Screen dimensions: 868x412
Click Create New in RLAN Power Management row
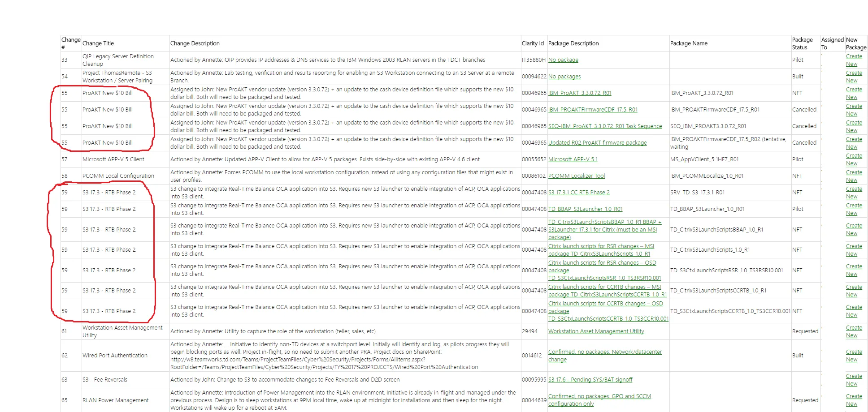[854, 400]
